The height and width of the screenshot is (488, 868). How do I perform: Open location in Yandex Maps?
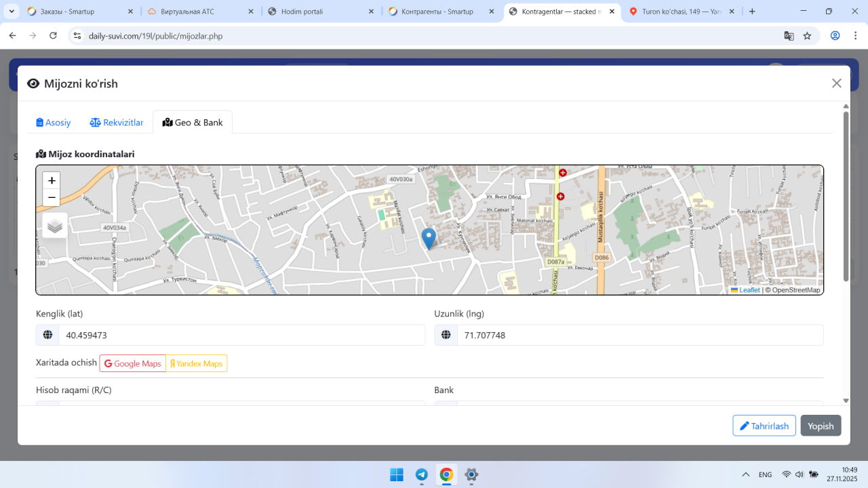(197, 364)
